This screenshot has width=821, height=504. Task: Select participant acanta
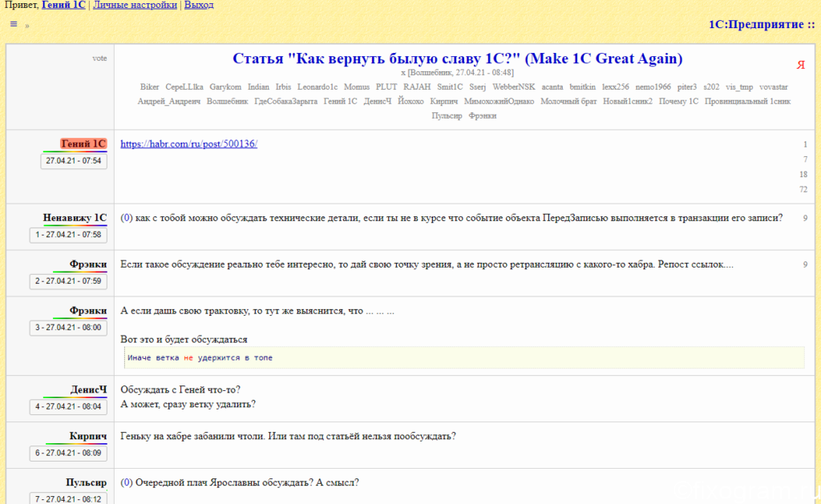[552, 87]
